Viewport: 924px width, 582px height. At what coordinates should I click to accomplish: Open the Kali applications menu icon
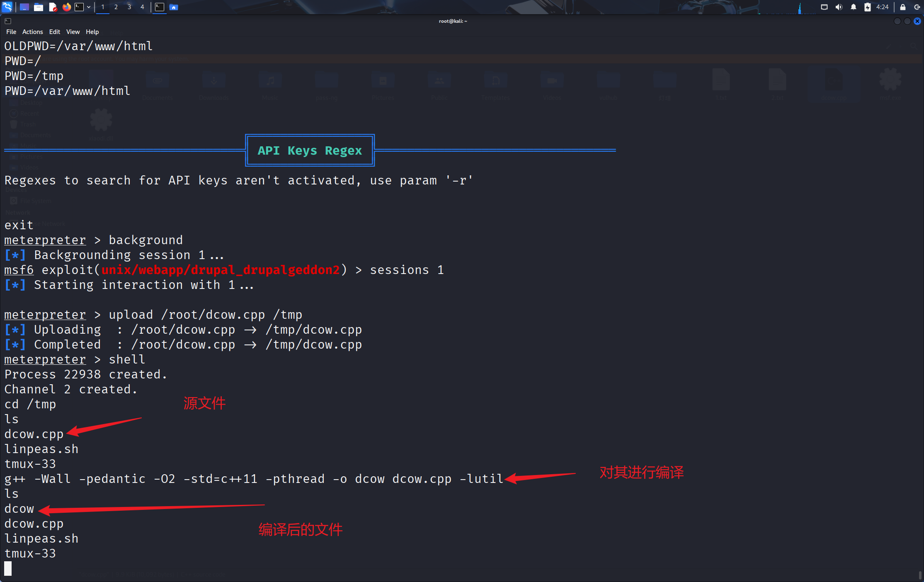pyautogui.click(x=7, y=7)
